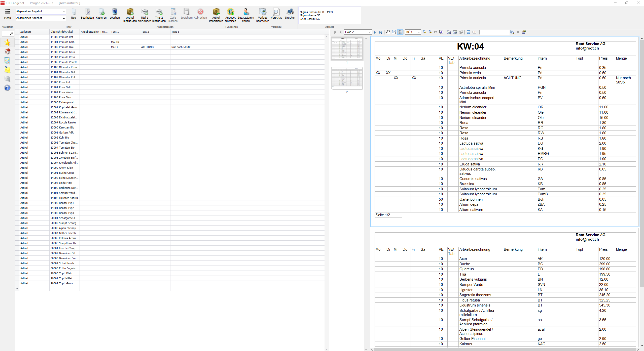This screenshot has height=351, width=644.
Task: Click the zoom in magnifier icon
Action: click(424, 32)
